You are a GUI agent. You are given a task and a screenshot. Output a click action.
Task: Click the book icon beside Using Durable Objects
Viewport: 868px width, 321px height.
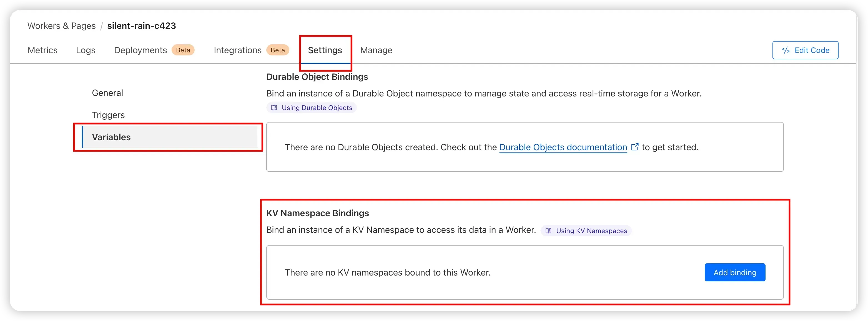(274, 108)
